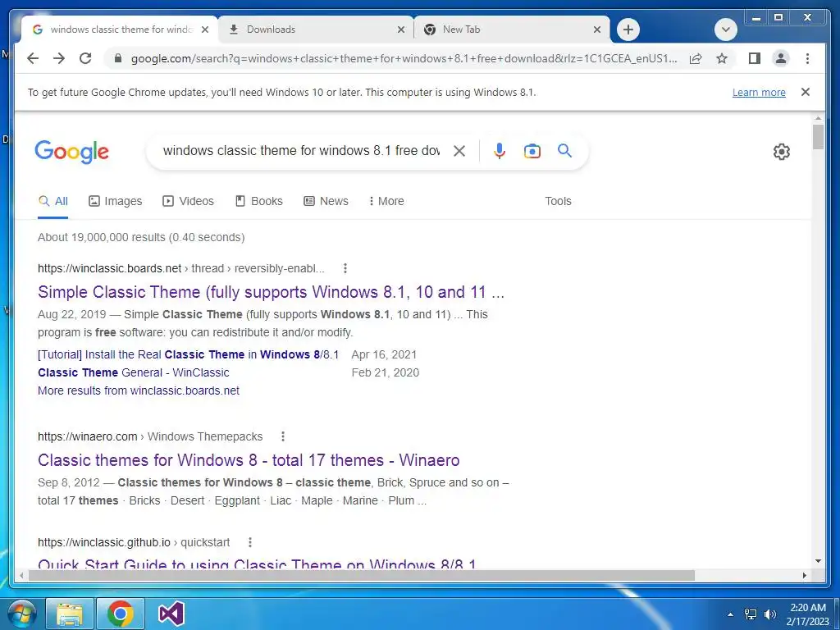Open the Chrome three-dot menu

[807, 58]
